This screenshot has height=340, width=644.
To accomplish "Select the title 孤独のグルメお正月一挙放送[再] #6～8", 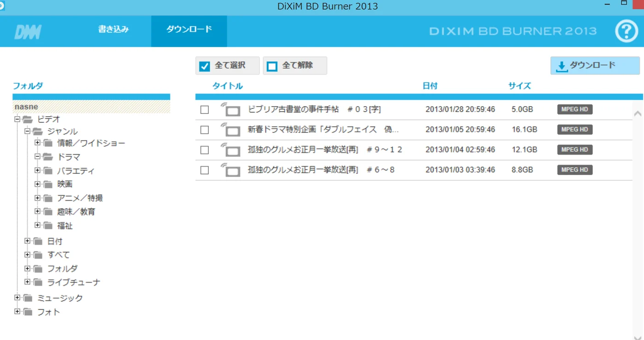I will pyautogui.click(x=321, y=170).
